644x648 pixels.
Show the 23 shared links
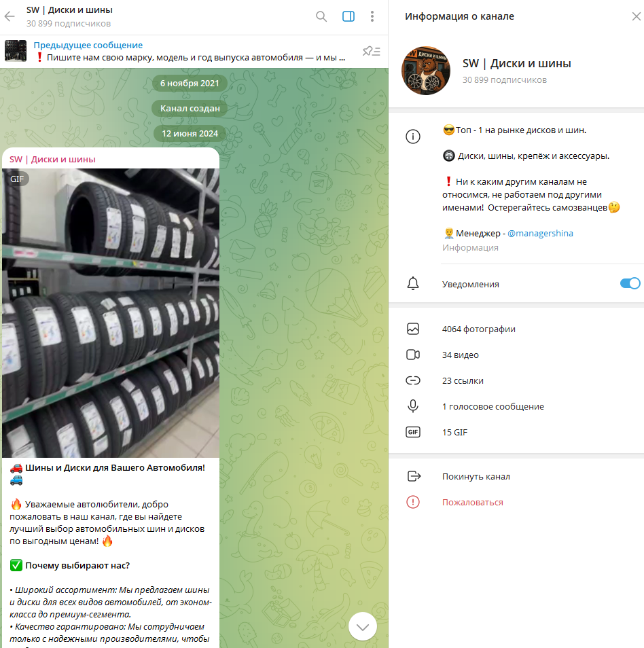pyautogui.click(x=463, y=381)
